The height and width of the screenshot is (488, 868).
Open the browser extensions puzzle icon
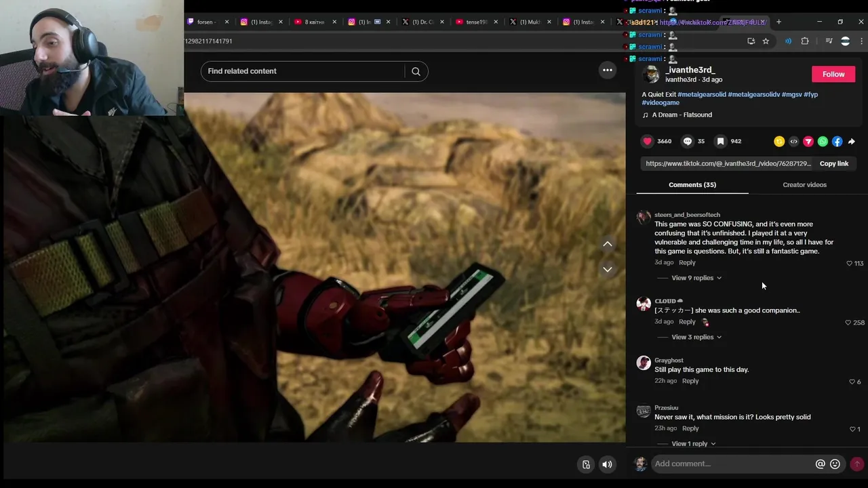[x=805, y=41]
